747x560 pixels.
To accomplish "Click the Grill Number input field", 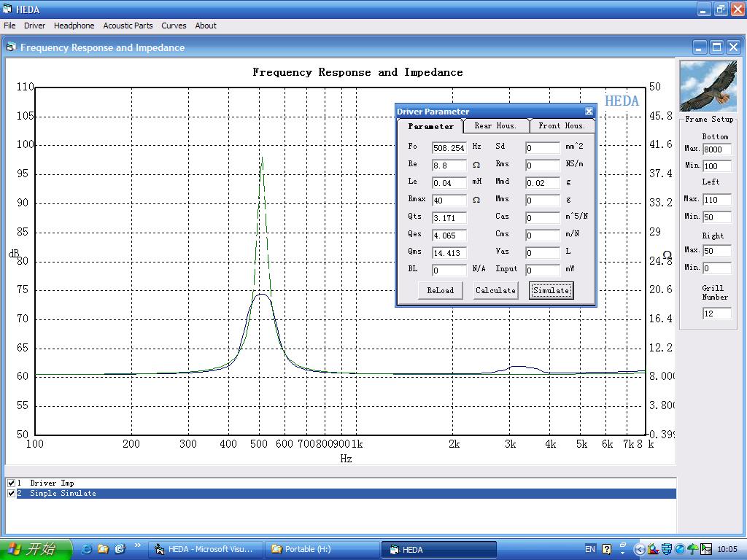I will coord(716,314).
